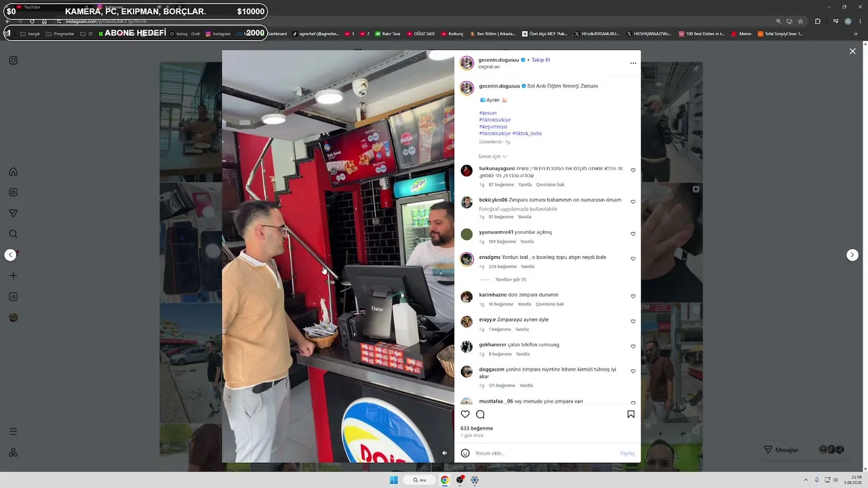
Task: Open the '100 Best Dishes in t...' bookmark
Action: [701, 34]
